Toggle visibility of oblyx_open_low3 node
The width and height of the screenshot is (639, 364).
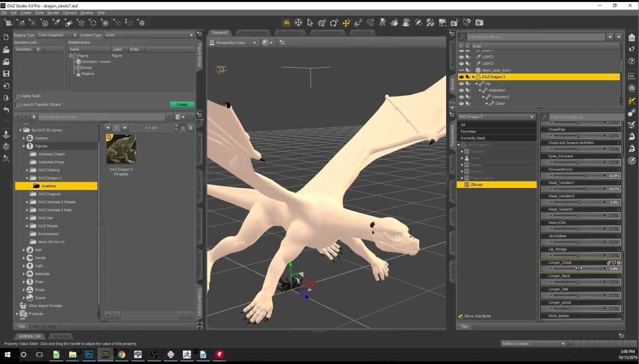461,70
